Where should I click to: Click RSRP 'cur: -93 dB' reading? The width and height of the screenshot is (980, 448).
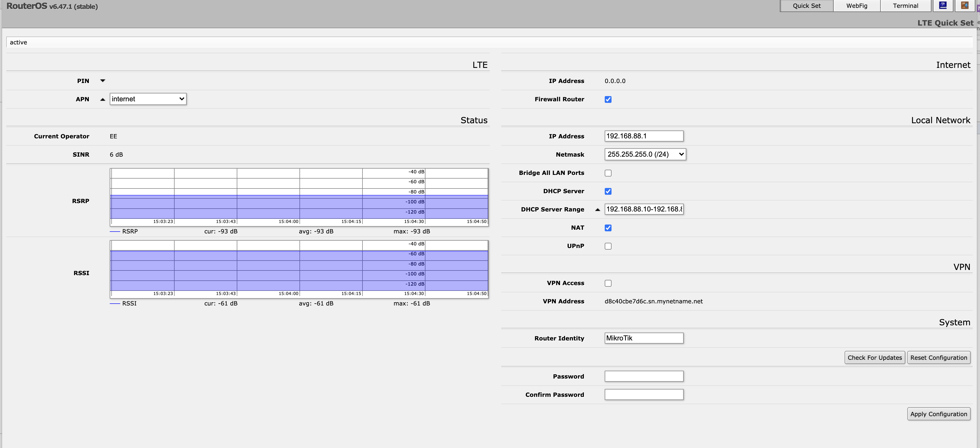[221, 231]
